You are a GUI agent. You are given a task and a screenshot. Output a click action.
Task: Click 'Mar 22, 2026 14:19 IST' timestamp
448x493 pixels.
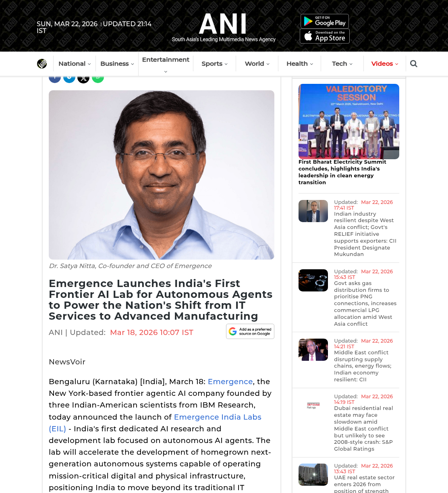(x=363, y=399)
